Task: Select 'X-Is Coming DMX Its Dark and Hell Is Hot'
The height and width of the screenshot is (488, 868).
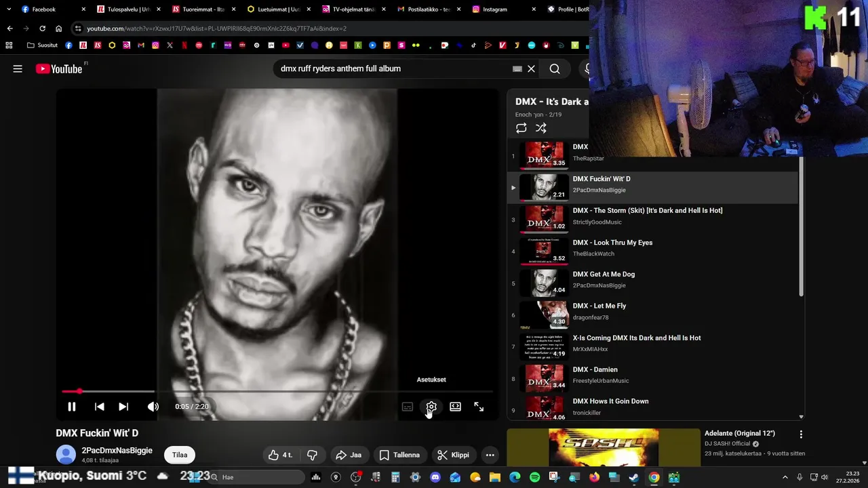Action: [x=637, y=338]
